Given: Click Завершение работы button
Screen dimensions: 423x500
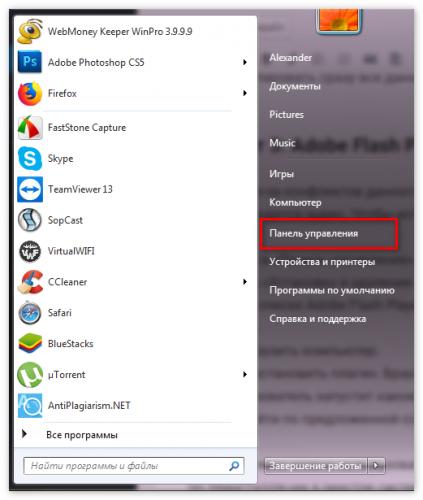Looking at the screenshot, I should pyautogui.click(x=315, y=465).
